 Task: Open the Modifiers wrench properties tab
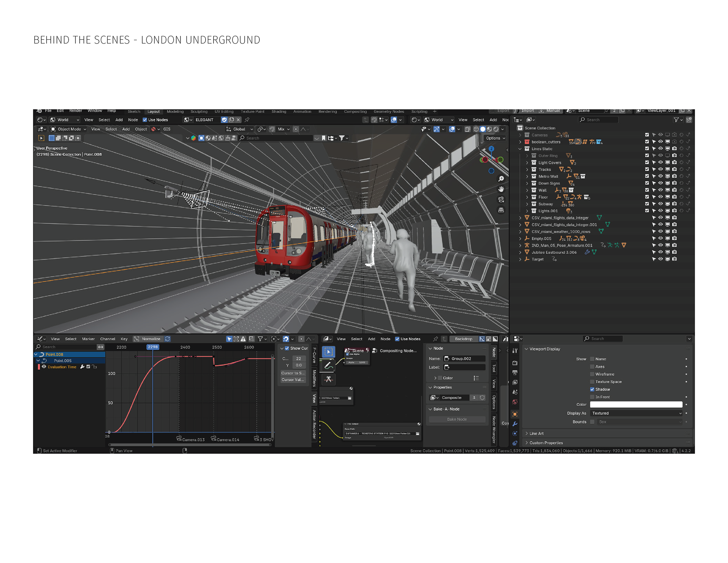point(515,424)
